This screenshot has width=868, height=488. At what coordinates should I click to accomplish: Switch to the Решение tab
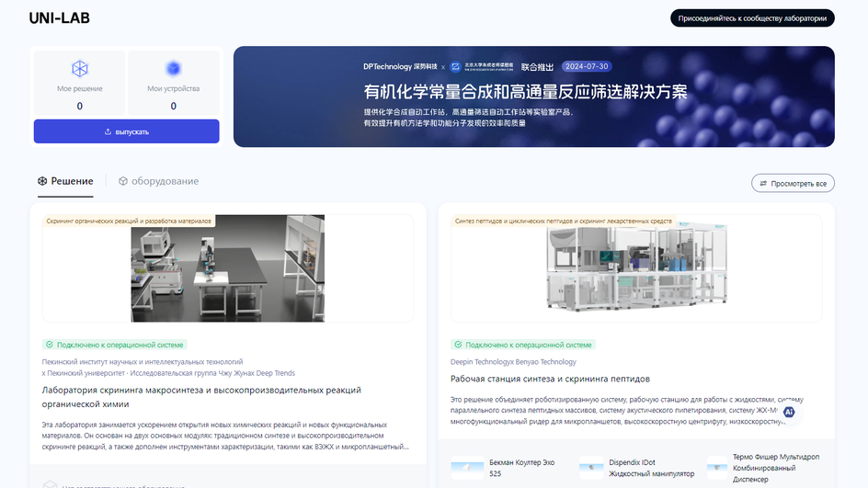65,181
